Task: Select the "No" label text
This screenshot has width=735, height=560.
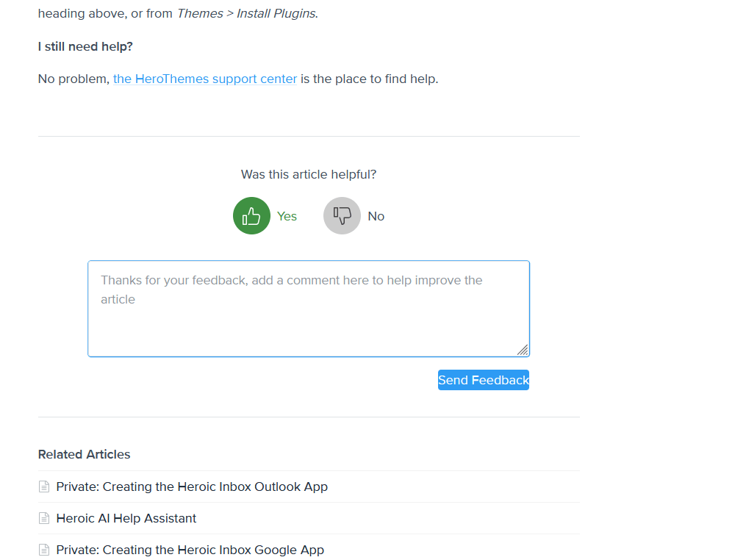Action: click(x=376, y=216)
